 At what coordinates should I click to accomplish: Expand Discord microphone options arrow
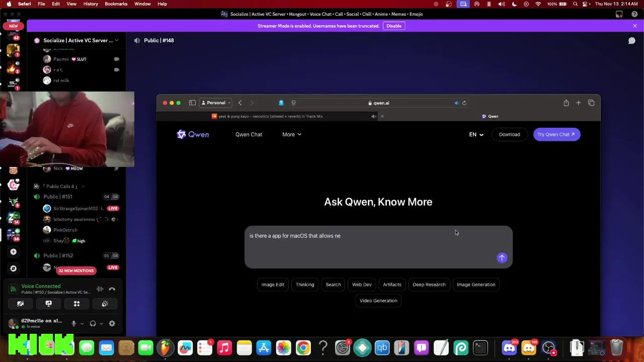[81, 323]
